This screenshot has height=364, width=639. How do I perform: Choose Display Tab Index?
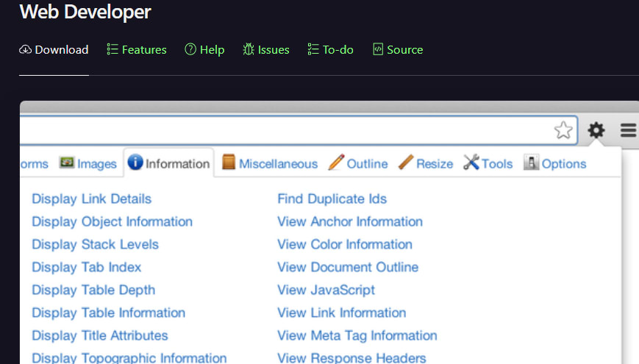pyautogui.click(x=86, y=268)
